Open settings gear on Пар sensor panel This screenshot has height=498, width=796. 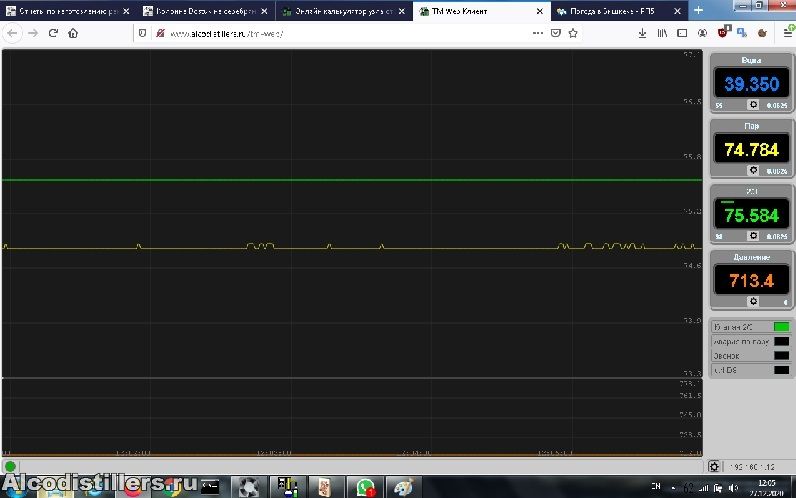point(752,170)
